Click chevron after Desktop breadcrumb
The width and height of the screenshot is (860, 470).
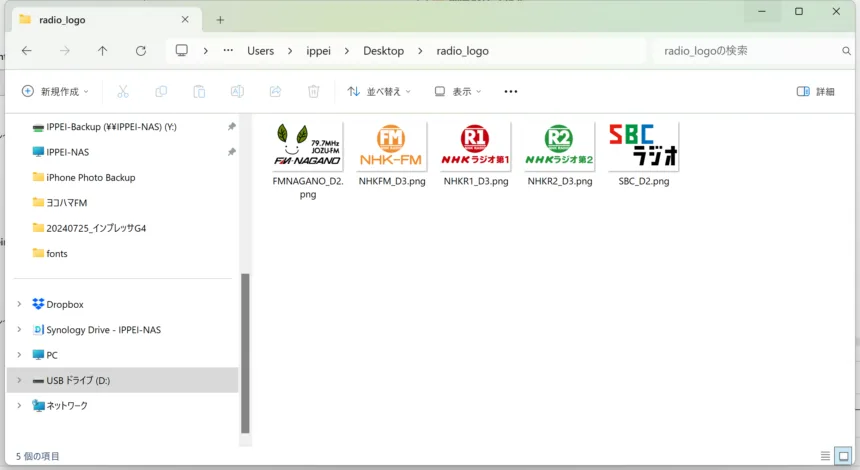click(420, 51)
